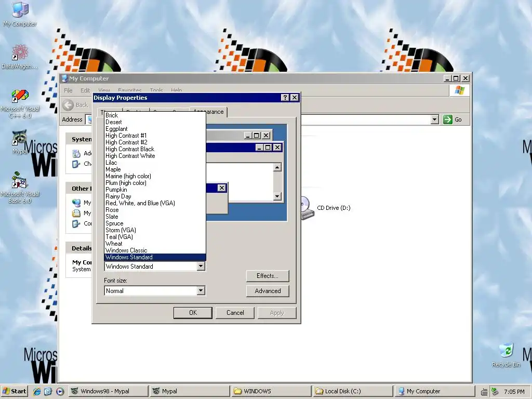Screen dimensions: 532x399
Task: Collapse the Windows Standard color scheme dropdown arrow
Action: pos(201,267)
